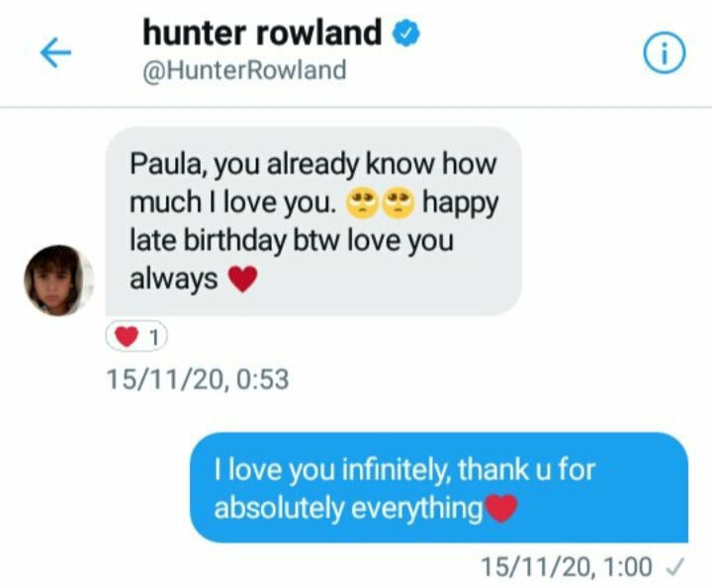Tap the sent checkmark beside 1:00
The image size is (712, 588).
(674, 566)
